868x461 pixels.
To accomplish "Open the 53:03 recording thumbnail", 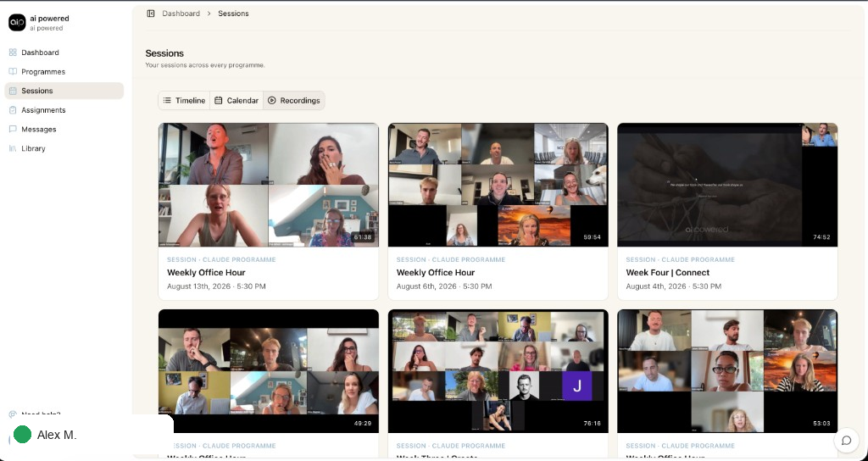I will click(x=727, y=371).
